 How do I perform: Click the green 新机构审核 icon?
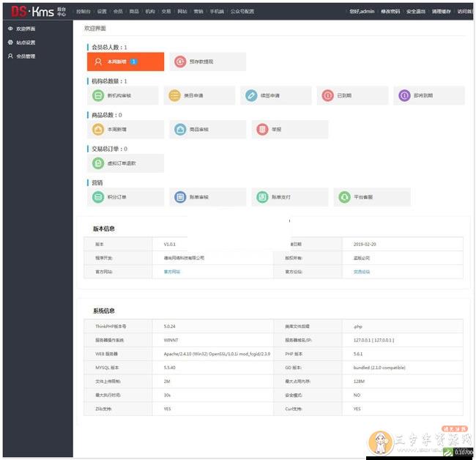coord(97,96)
